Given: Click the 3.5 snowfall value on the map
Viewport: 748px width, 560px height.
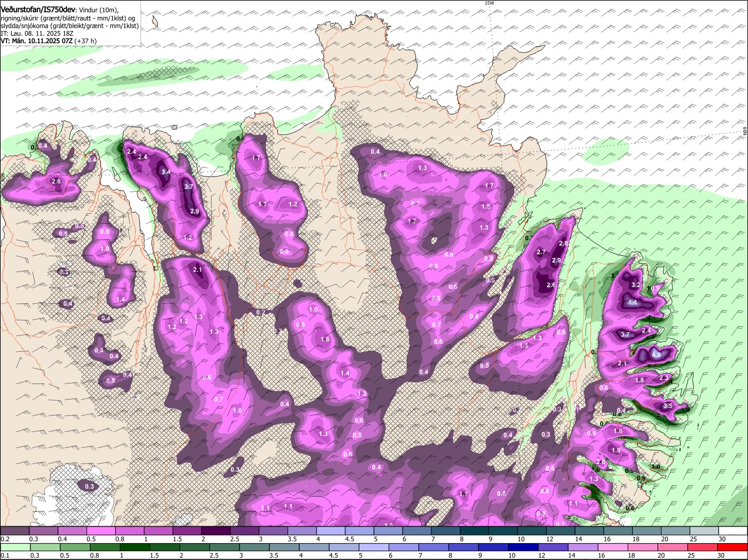Looking at the screenshot, I should (669, 406).
